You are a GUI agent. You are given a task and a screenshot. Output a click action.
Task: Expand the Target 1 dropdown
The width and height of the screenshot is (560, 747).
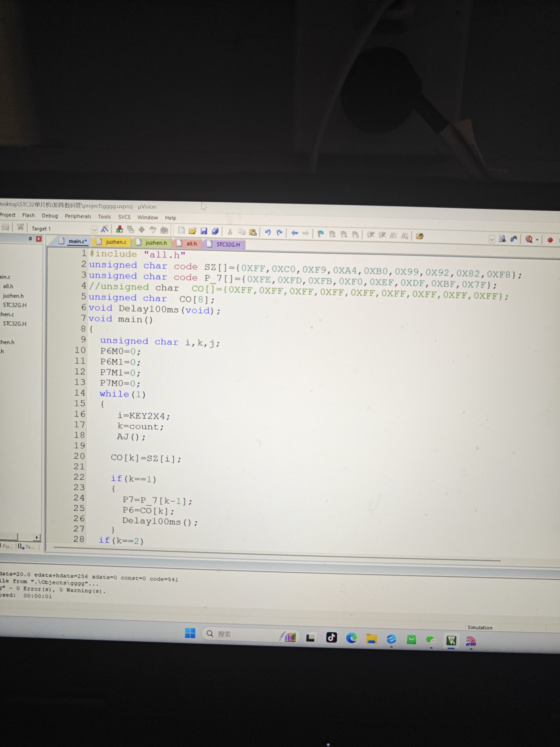coord(94,230)
